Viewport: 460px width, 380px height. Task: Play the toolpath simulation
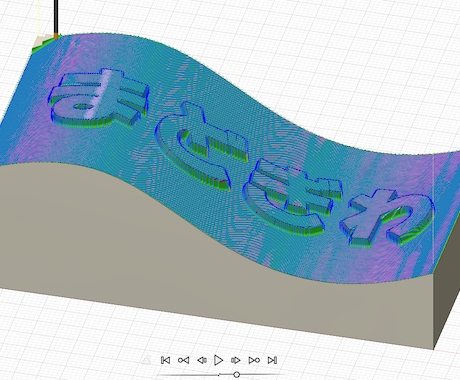coord(219,360)
